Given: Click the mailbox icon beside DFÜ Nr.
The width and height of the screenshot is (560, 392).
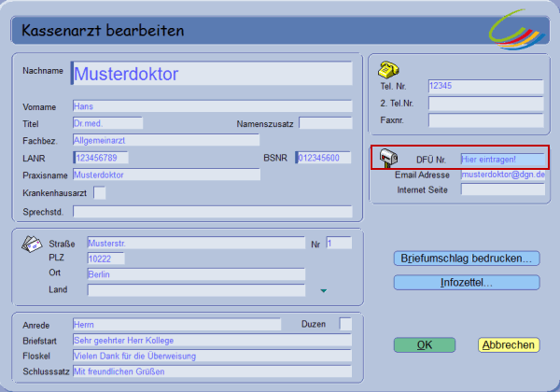Looking at the screenshot, I should [x=387, y=160].
